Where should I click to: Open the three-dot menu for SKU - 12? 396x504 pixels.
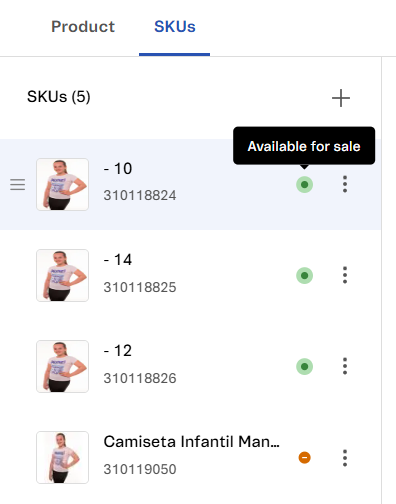[345, 366]
